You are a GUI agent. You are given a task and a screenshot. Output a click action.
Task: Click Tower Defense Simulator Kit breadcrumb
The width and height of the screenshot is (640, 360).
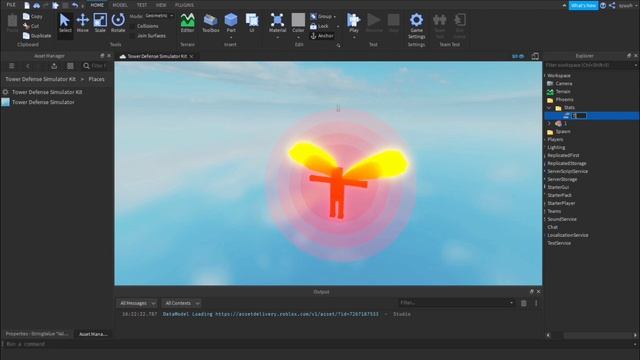[40, 79]
